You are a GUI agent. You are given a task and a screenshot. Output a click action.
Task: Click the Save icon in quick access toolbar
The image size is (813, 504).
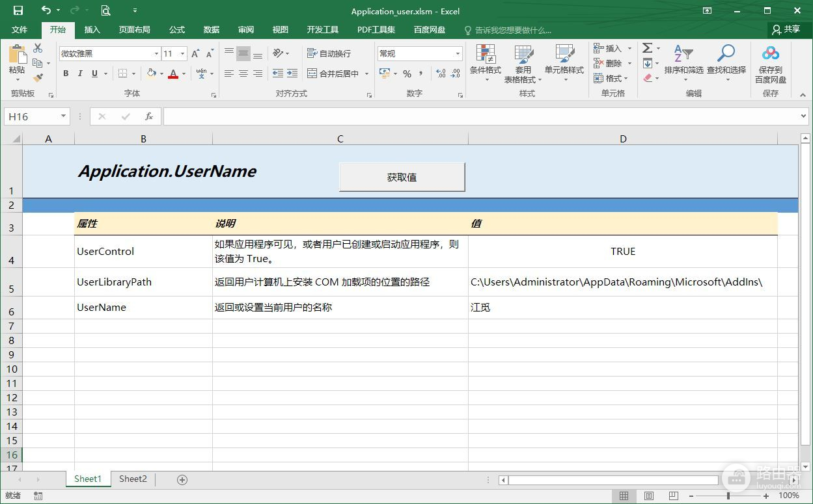pos(18,10)
